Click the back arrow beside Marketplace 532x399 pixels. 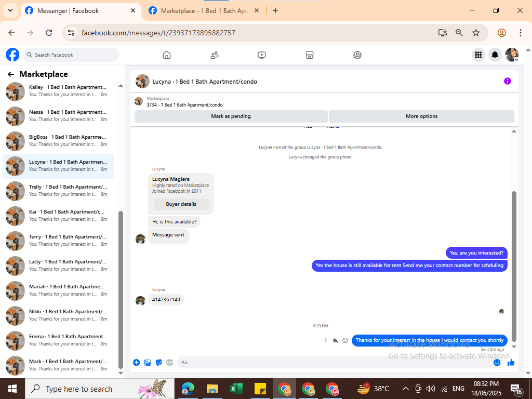[x=11, y=74]
